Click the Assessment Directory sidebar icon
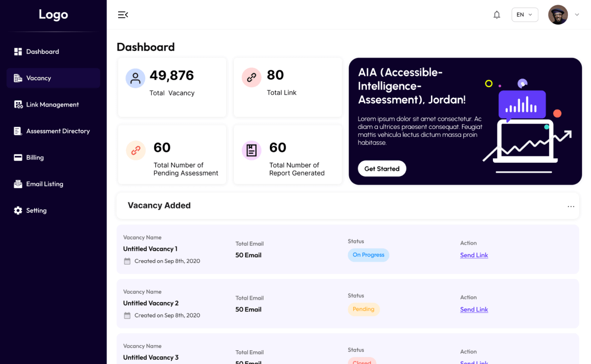 click(x=18, y=131)
